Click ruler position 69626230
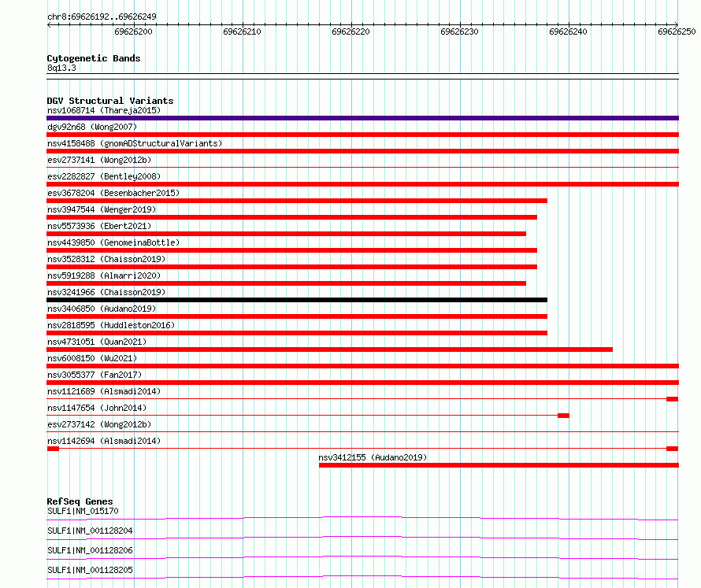The height and width of the screenshot is (588, 701). [x=459, y=31]
